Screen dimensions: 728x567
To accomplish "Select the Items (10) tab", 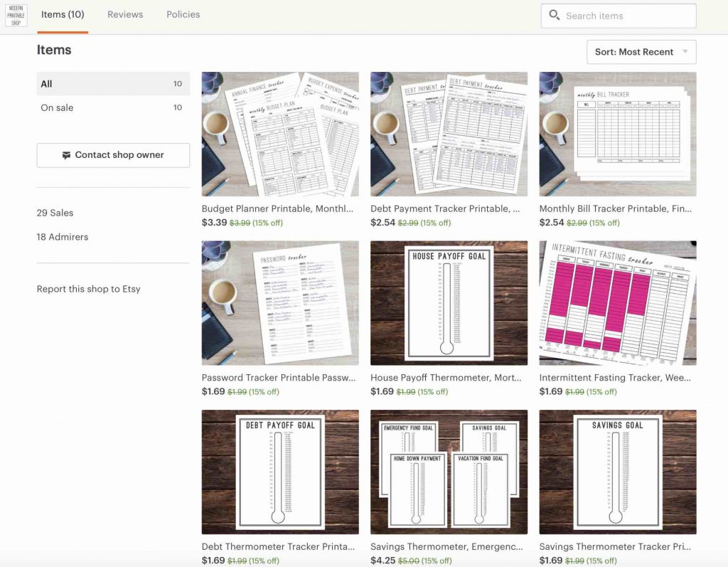I will pos(63,15).
